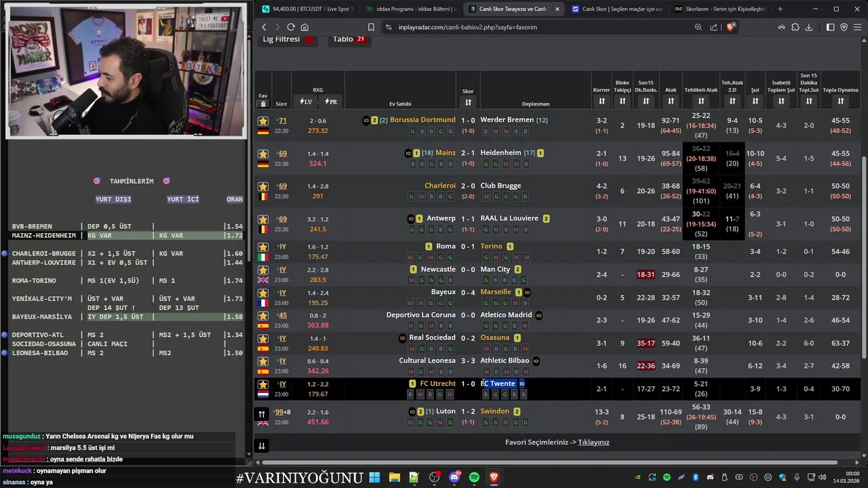Toggle the browser sidebar panel icon
Image resolution: width=868 pixels, height=488 pixels.
point(830,27)
